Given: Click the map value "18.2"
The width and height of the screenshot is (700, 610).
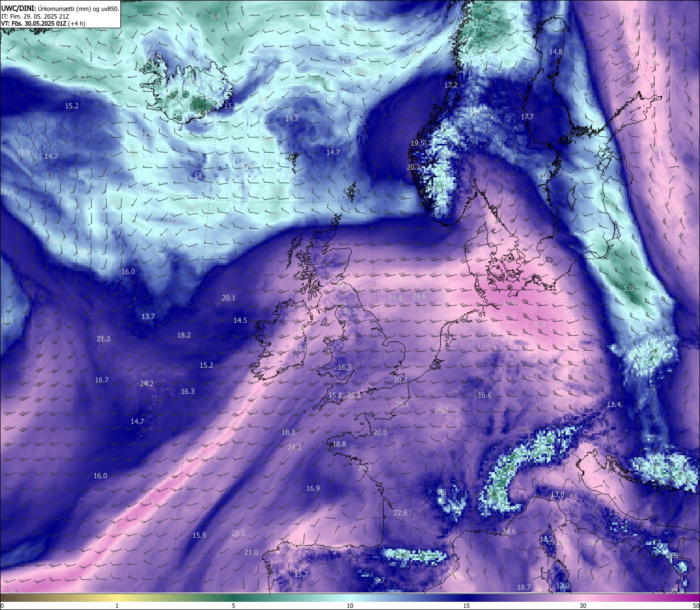Looking at the screenshot, I should click(184, 335).
